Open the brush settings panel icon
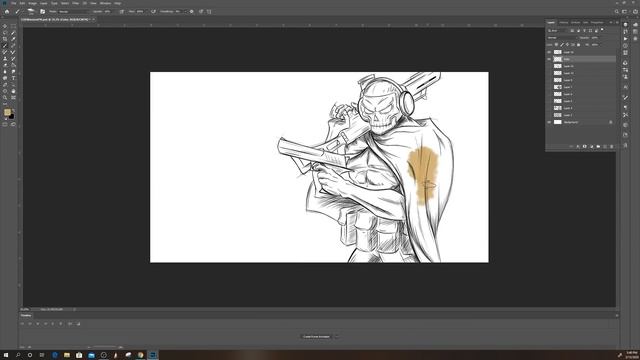Screen dimensions: 640x360 [x=42, y=11]
